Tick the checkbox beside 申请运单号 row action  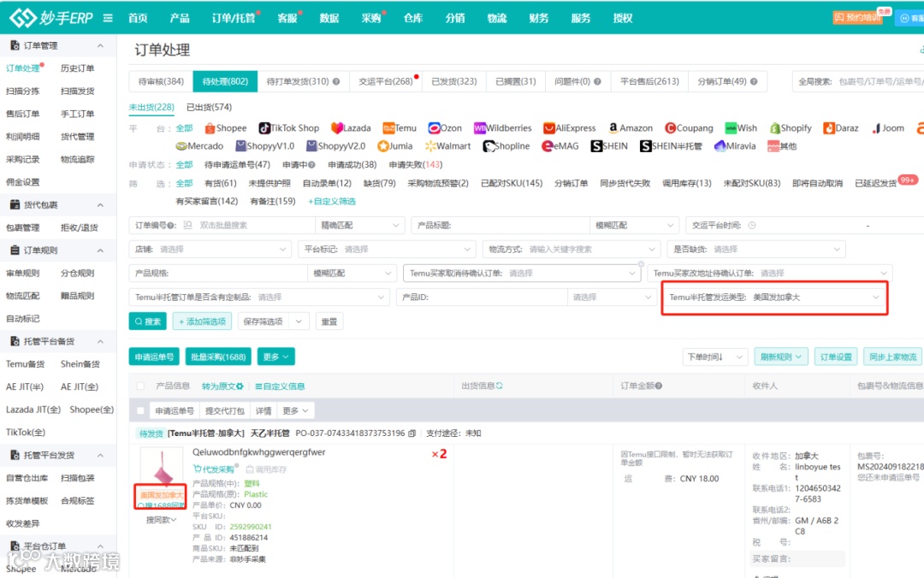[x=140, y=410]
